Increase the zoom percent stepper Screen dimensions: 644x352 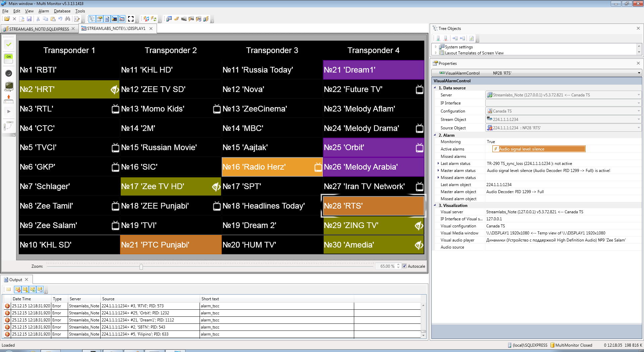398,265
